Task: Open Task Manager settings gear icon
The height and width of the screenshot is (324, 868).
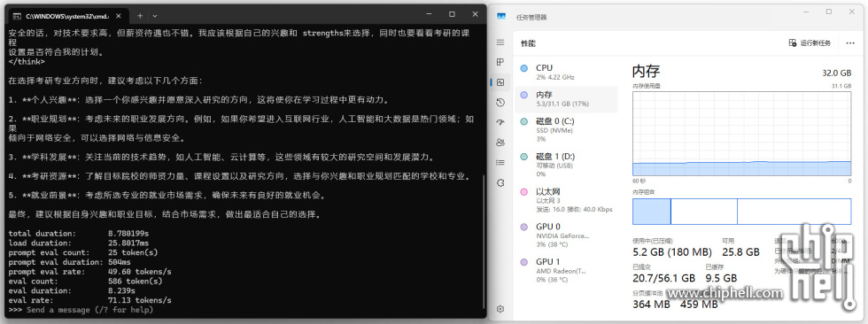Action: point(500,309)
